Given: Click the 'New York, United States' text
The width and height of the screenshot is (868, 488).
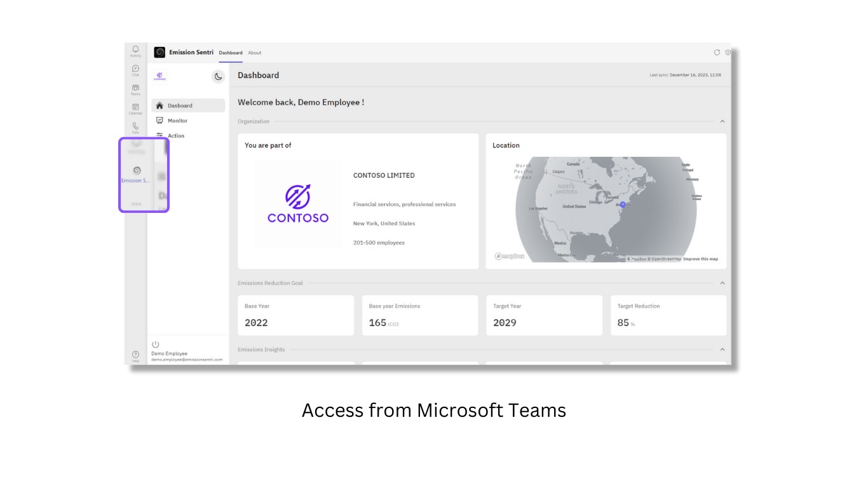Looking at the screenshot, I should (384, 224).
